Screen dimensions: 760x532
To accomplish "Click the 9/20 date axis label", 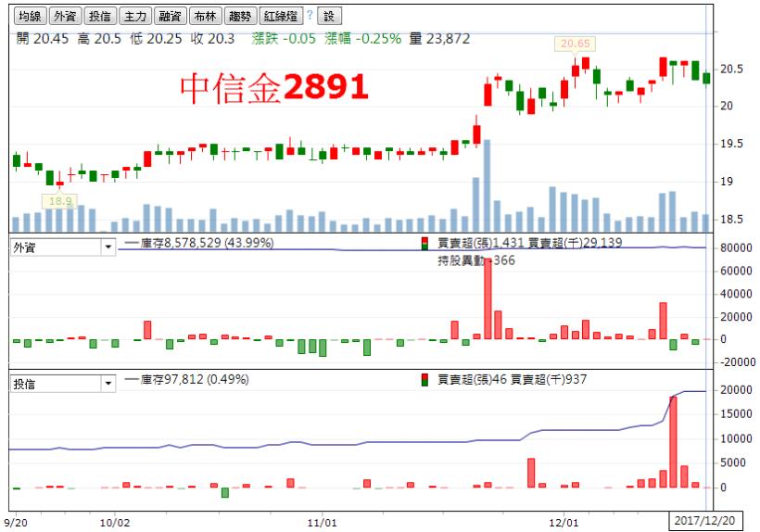I will tap(16, 523).
